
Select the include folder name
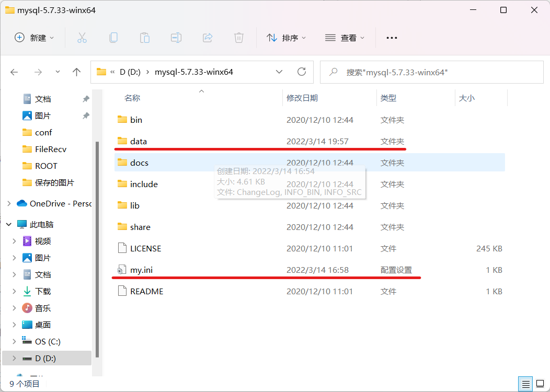144,184
